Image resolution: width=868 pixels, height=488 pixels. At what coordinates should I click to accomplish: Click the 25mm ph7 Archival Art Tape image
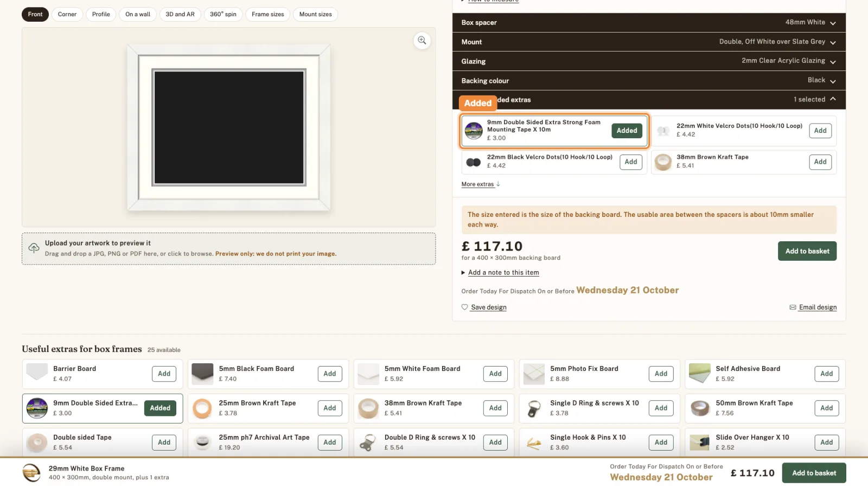click(x=202, y=442)
